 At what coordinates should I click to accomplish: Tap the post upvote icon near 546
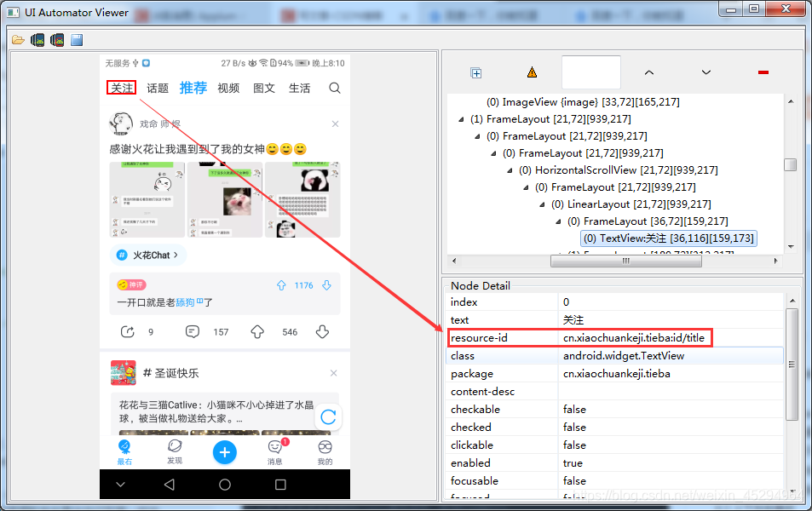point(257,332)
